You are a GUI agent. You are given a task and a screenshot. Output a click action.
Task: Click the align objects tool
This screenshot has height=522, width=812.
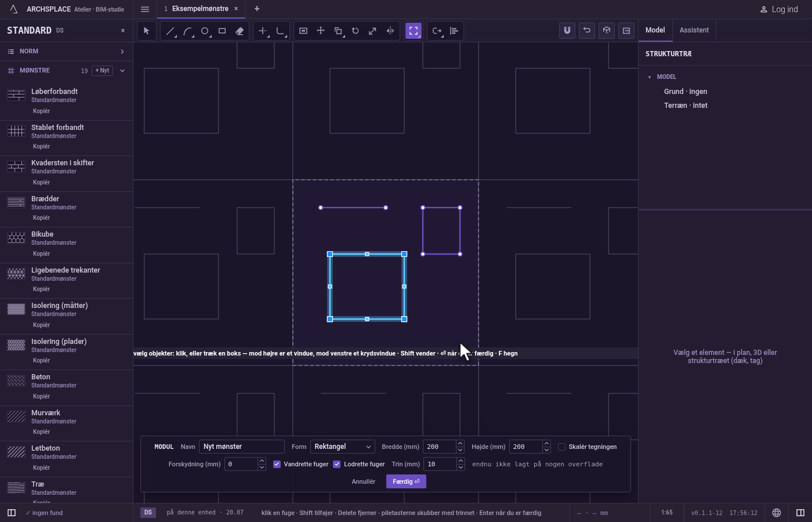[x=454, y=31]
